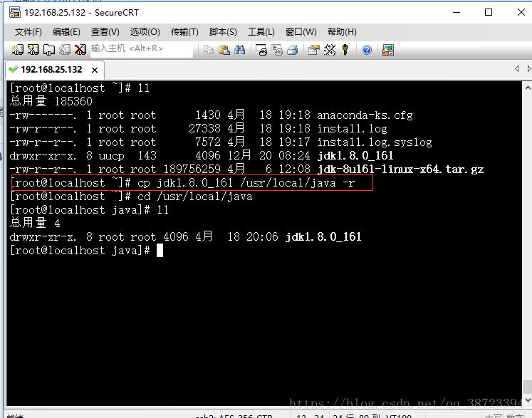Click the Disconnect red X icon
This screenshot has width=532, height=418.
pyautogui.click(x=80, y=50)
